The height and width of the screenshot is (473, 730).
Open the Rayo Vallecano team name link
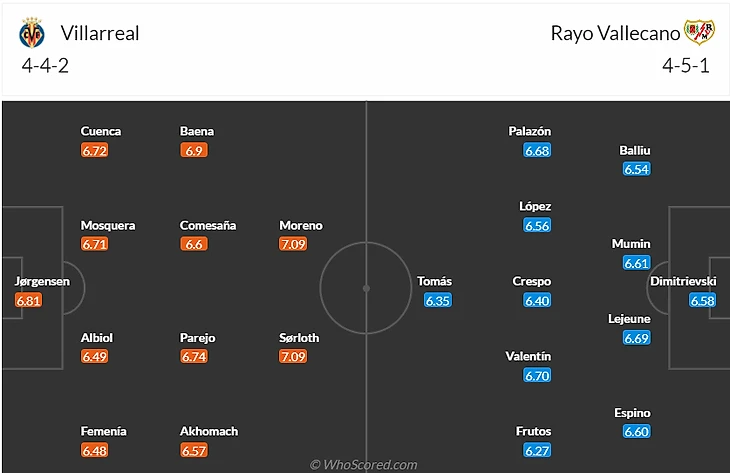tap(615, 33)
